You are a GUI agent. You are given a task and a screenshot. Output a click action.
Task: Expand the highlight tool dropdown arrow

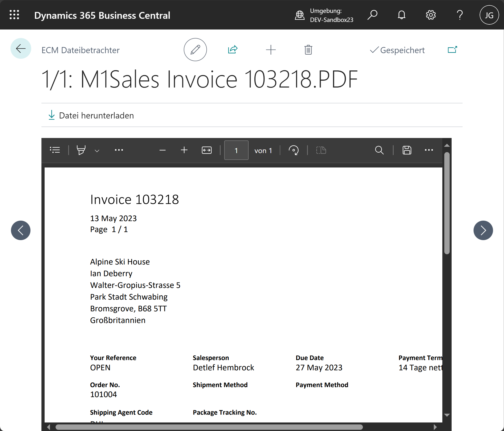click(x=97, y=151)
